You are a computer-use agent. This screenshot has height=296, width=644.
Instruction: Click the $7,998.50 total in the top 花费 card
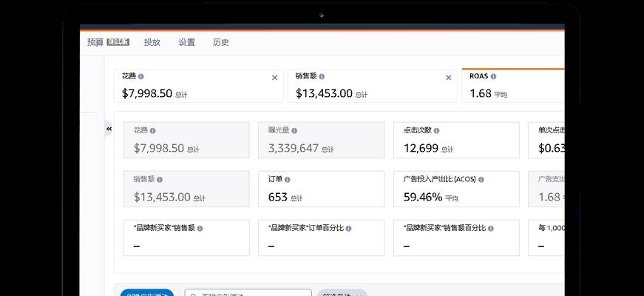pos(147,93)
